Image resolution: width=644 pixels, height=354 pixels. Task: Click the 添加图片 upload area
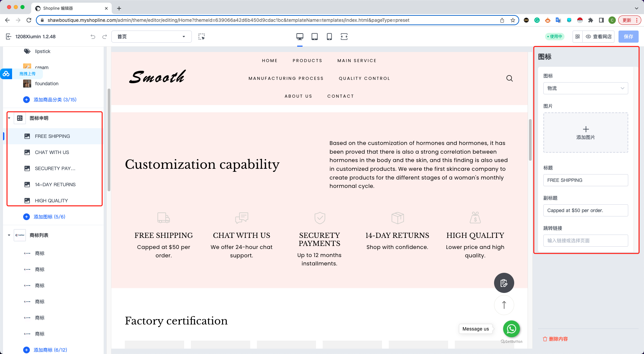point(585,133)
